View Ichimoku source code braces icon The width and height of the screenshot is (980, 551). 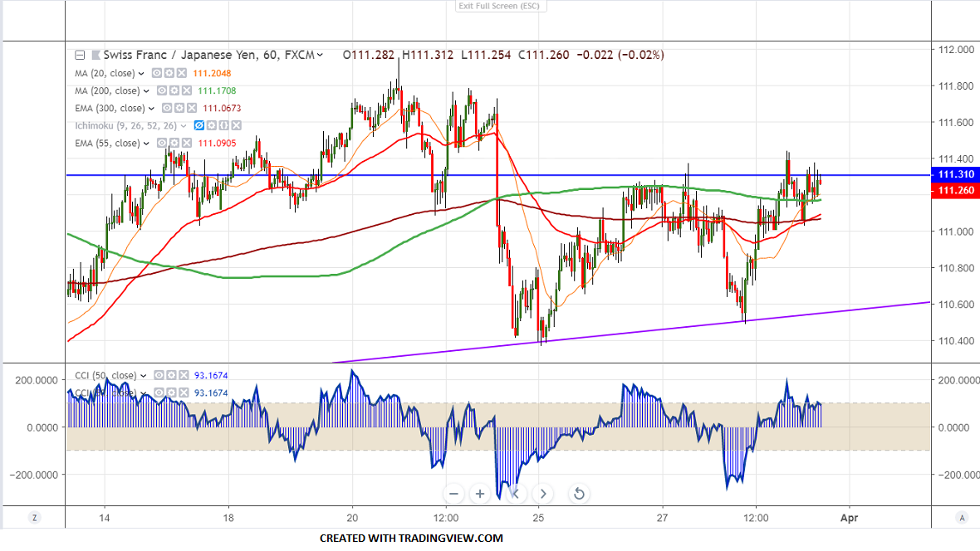pyautogui.click(x=223, y=125)
